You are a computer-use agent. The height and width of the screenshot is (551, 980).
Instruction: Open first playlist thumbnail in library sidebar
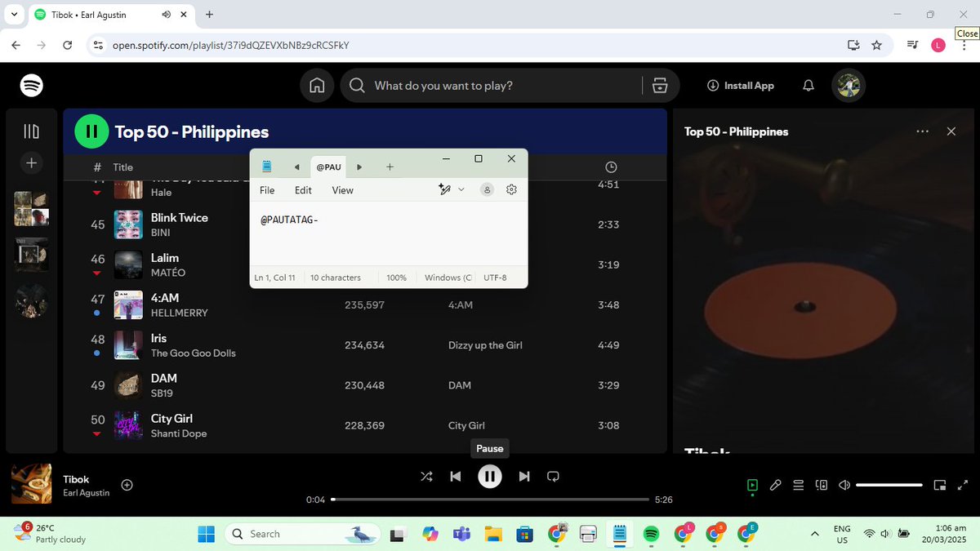32,209
